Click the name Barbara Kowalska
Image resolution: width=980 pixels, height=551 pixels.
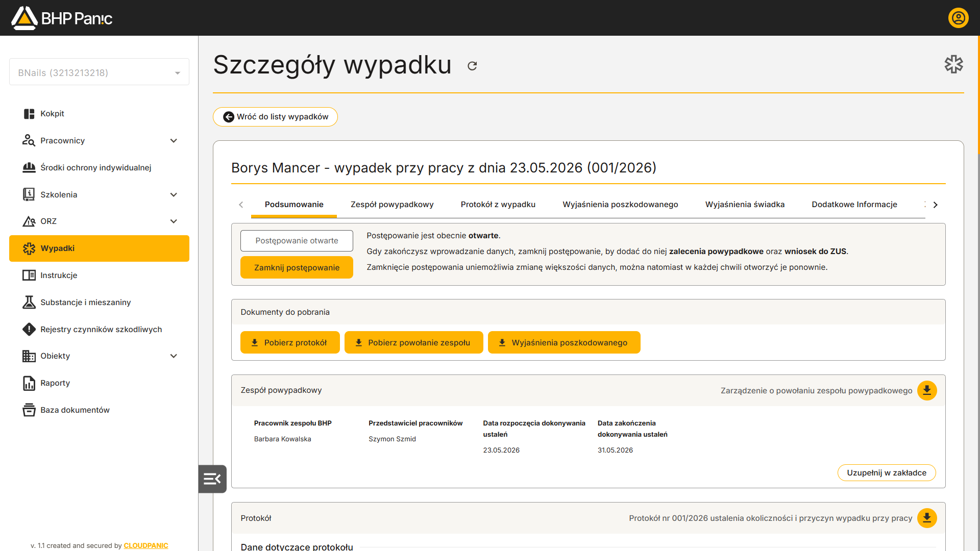pyautogui.click(x=282, y=439)
